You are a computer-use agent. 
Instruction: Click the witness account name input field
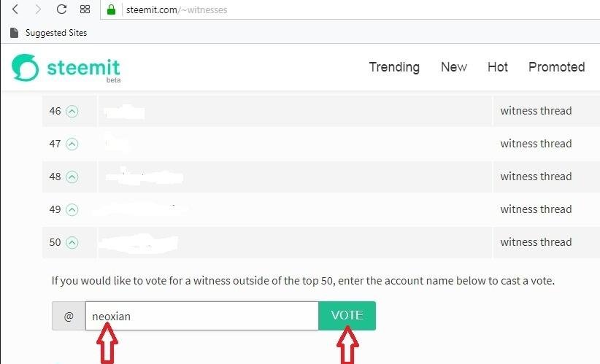(201, 316)
